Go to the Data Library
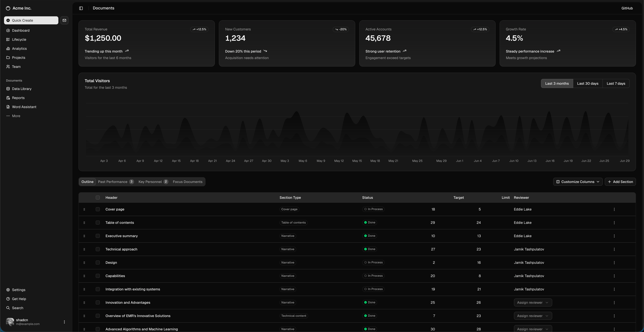Viewport: 644px width, 332px height. coord(21,89)
